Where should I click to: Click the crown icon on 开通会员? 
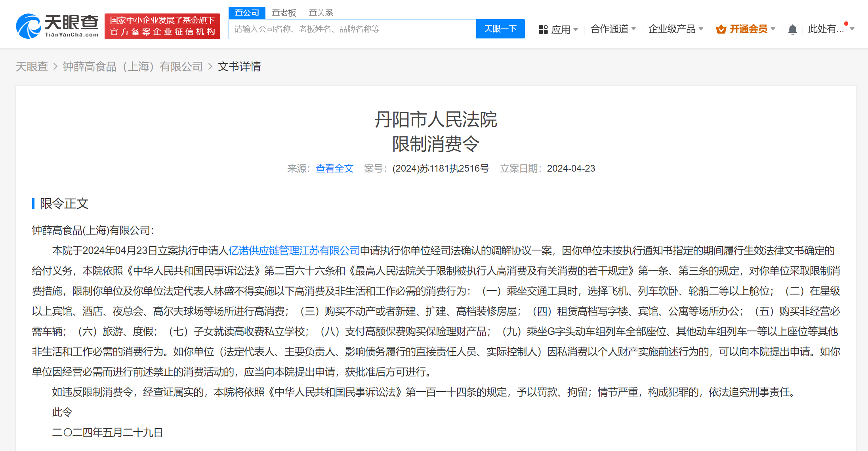point(721,29)
